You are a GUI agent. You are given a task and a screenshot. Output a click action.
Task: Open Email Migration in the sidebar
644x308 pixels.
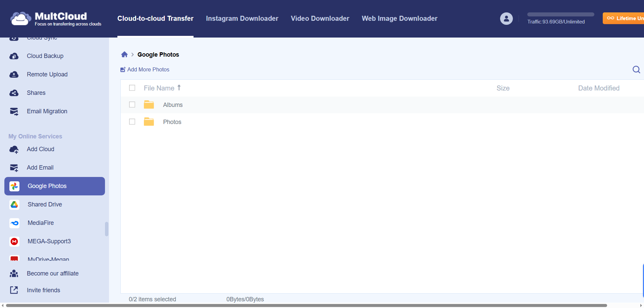pos(47,111)
